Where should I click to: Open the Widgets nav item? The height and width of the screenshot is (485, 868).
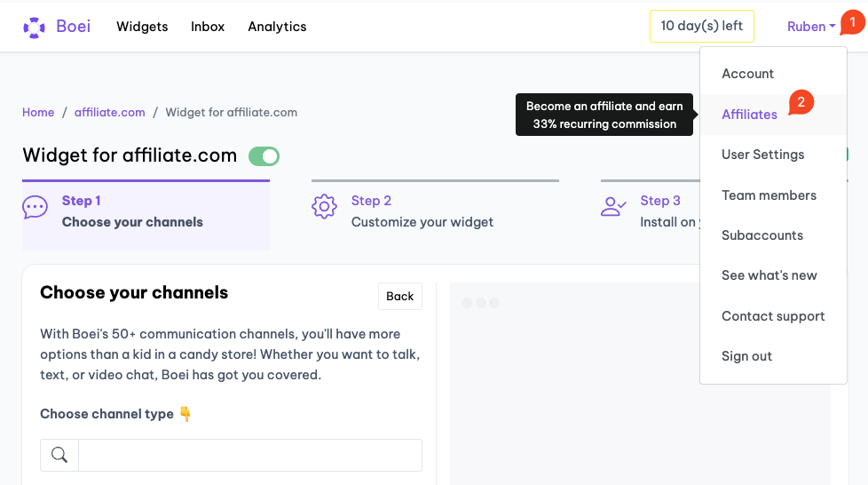click(x=142, y=27)
